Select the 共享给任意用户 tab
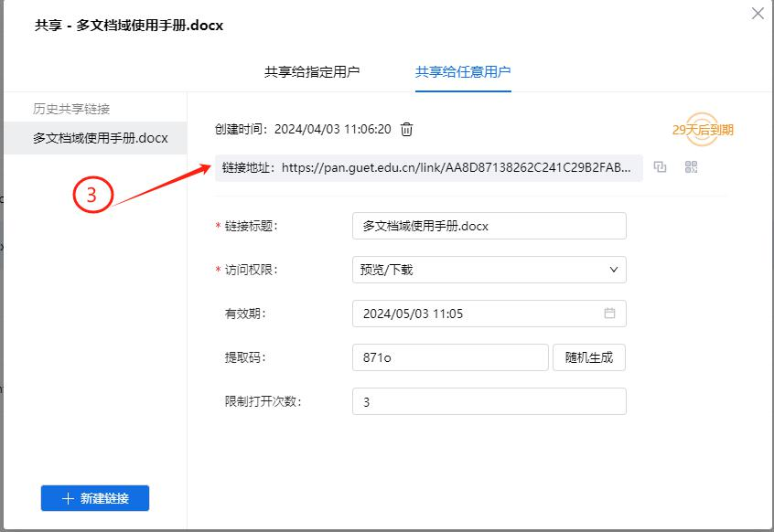The image size is (774, 532). pyautogui.click(x=463, y=72)
